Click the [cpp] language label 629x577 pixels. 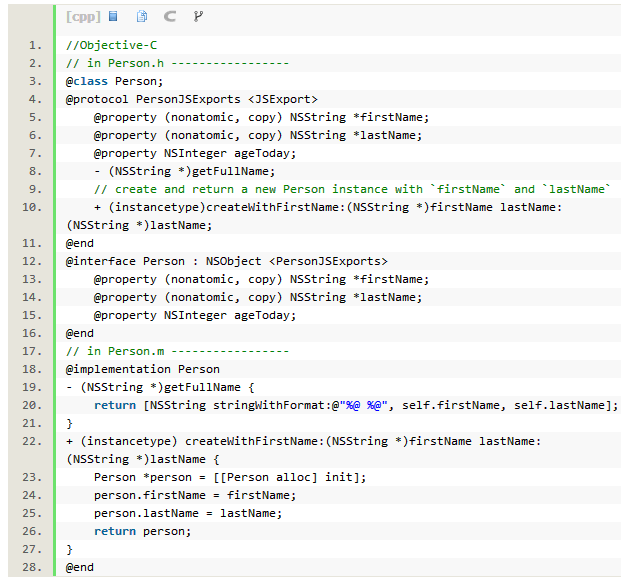tap(82, 16)
